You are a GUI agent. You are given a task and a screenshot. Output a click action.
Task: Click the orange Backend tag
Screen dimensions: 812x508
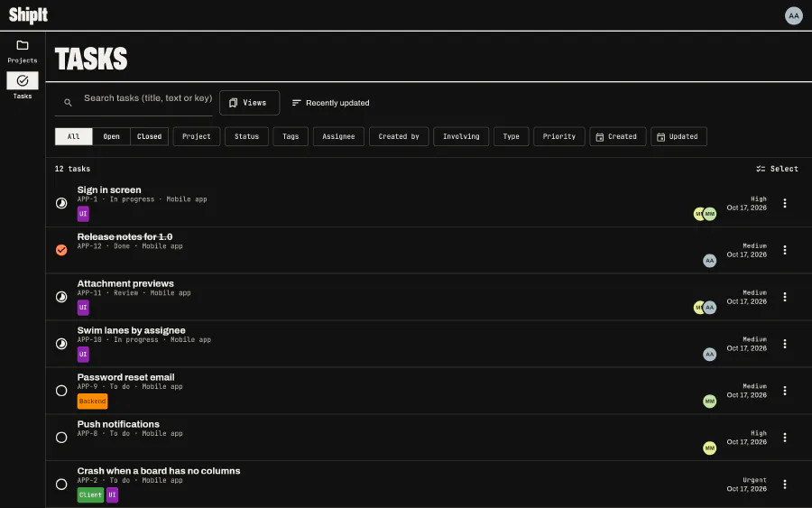(x=92, y=402)
